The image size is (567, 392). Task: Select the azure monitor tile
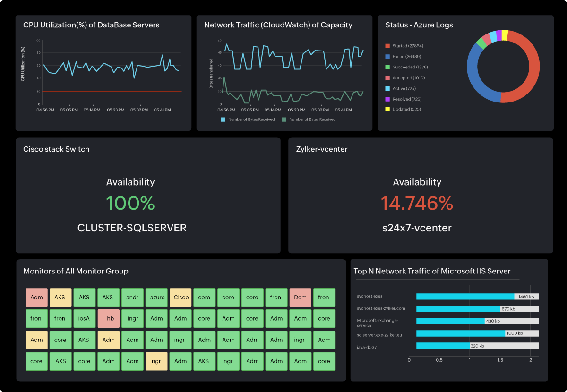pyautogui.click(x=156, y=297)
